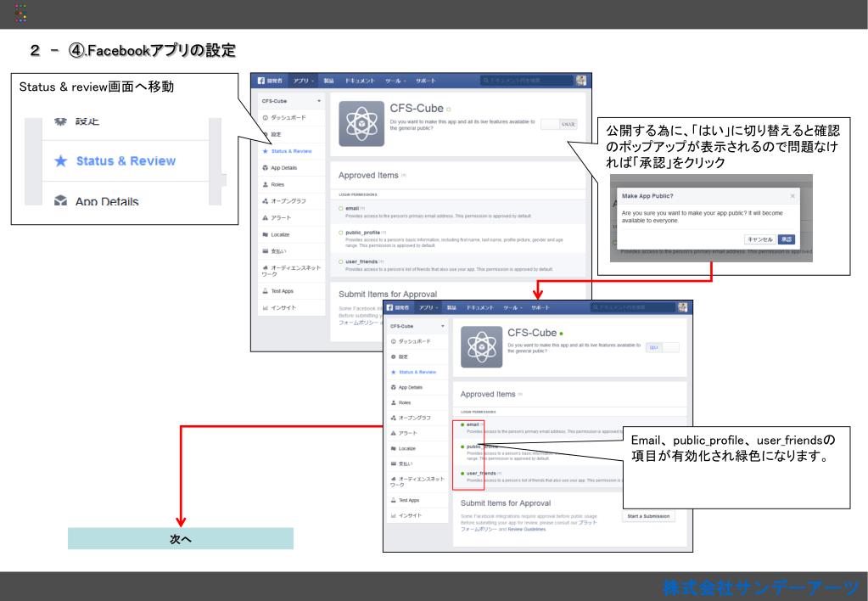Click the App Details icon in upper screenshot sidebar

(266, 167)
